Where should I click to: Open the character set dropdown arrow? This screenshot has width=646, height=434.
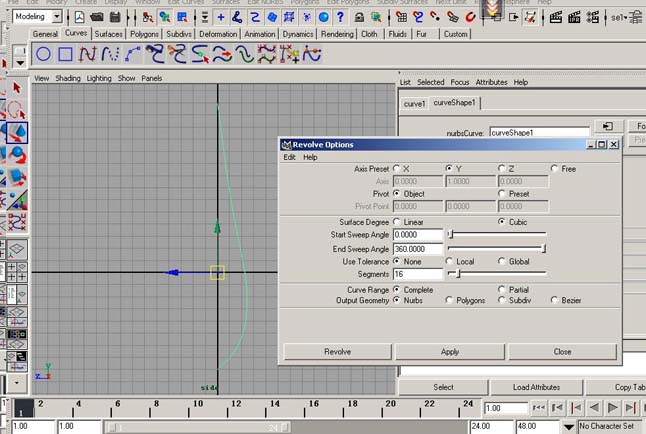coord(570,426)
